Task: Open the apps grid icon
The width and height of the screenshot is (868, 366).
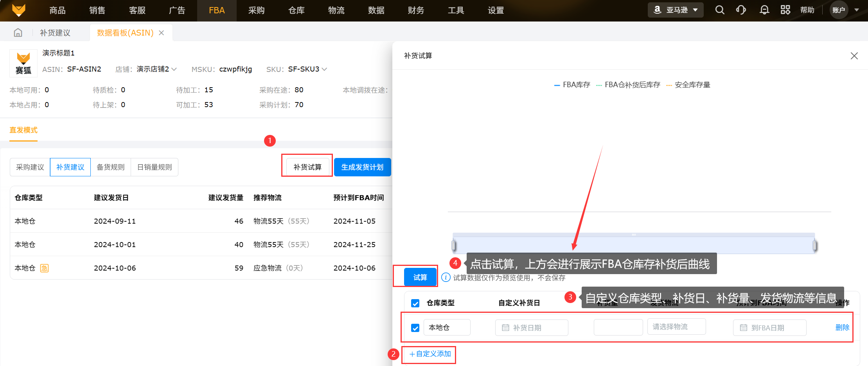Action: pyautogui.click(x=785, y=10)
